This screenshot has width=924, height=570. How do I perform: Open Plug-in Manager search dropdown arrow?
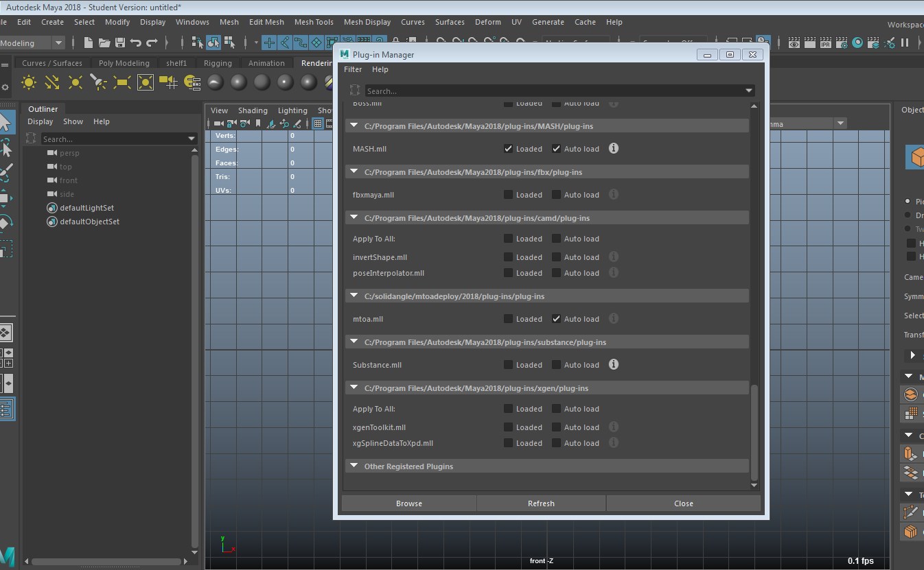click(x=749, y=91)
